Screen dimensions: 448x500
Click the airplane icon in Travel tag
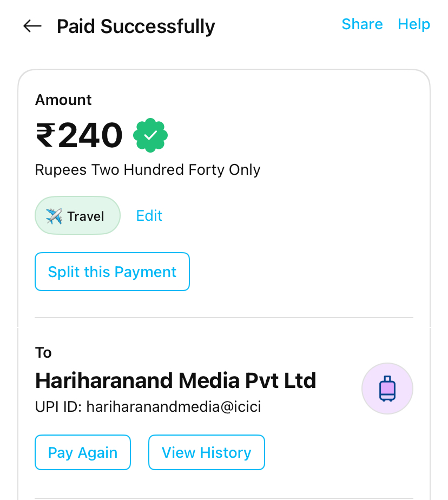pos(54,216)
